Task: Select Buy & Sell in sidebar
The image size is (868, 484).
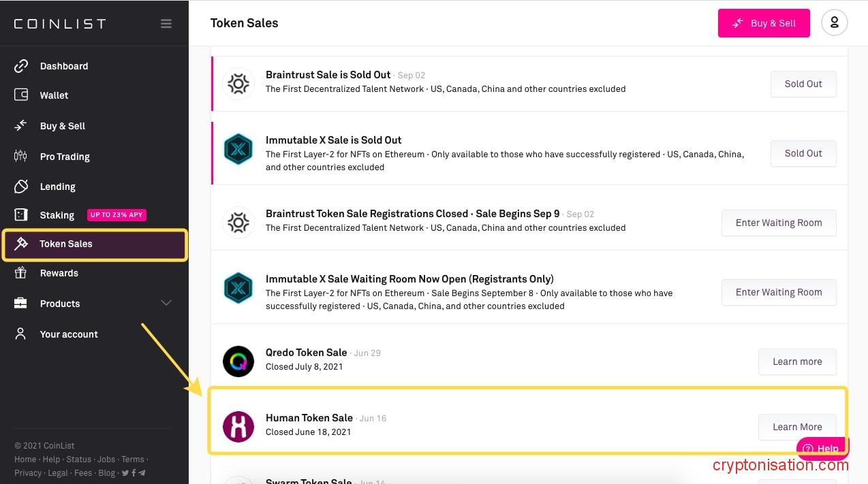Action: coord(63,126)
